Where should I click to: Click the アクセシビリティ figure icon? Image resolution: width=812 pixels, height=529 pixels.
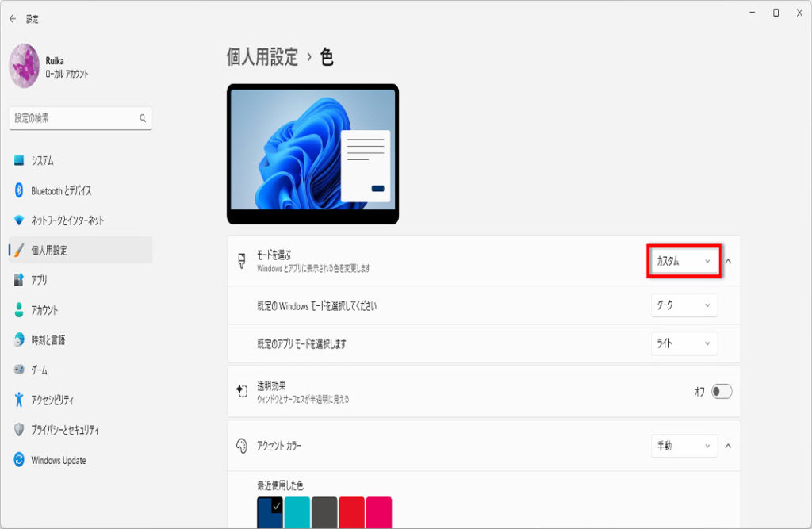tap(19, 400)
